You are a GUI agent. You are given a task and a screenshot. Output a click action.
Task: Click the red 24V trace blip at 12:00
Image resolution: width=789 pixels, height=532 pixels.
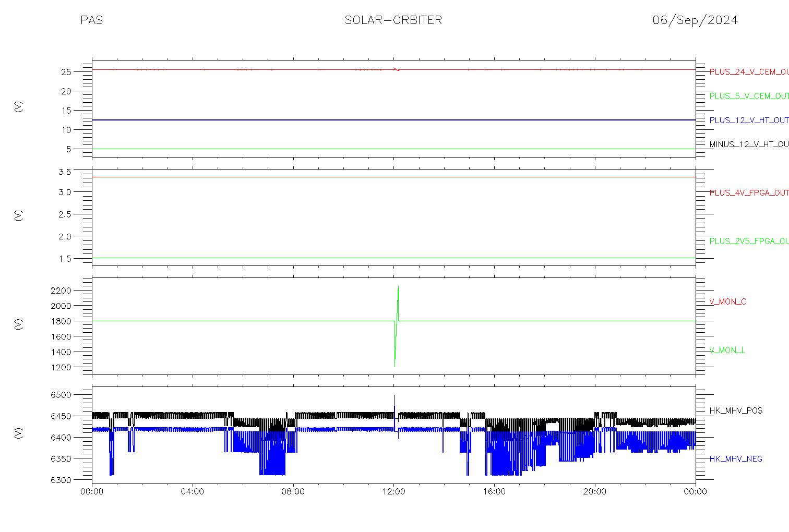pyautogui.click(x=396, y=69)
